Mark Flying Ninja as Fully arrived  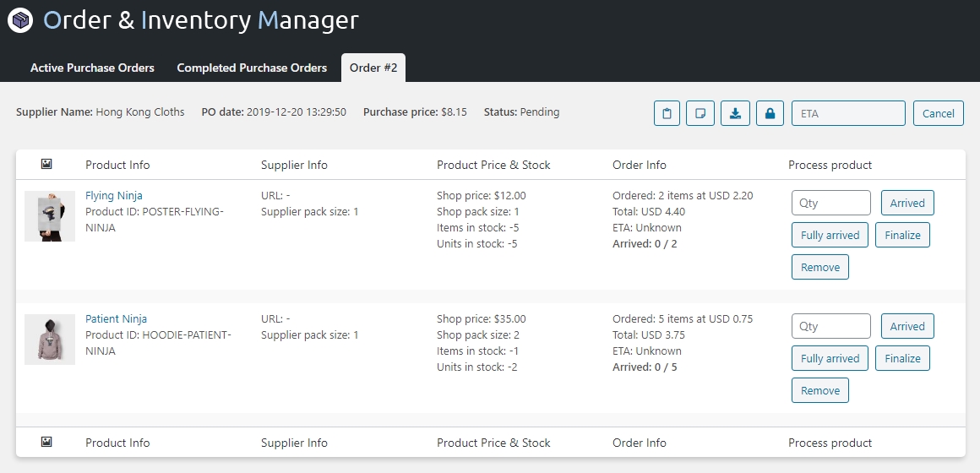(830, 235)
